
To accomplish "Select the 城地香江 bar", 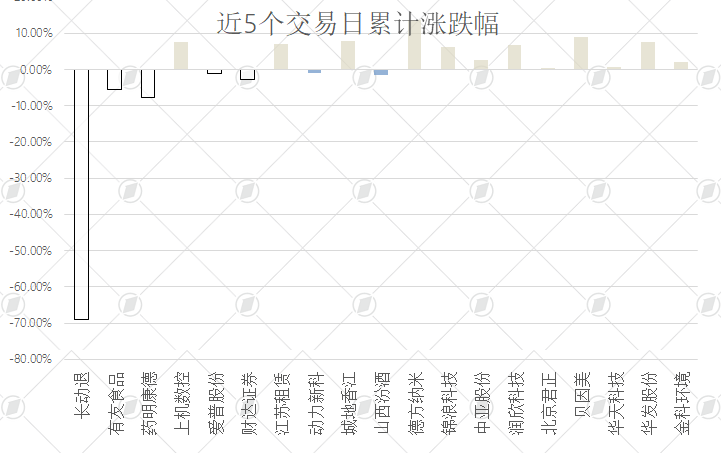I will tap(348, 55).
